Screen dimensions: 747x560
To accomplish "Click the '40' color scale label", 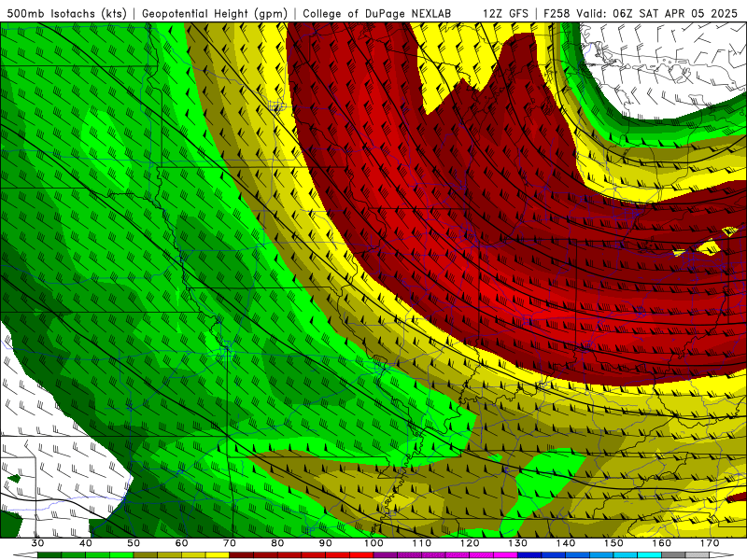I will (86, 543).
